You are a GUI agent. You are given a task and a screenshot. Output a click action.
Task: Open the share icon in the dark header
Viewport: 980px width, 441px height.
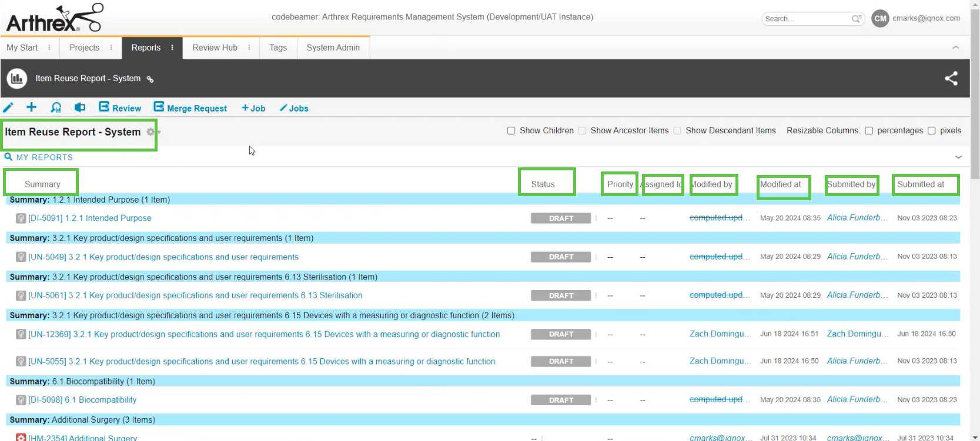pos(951,79)
